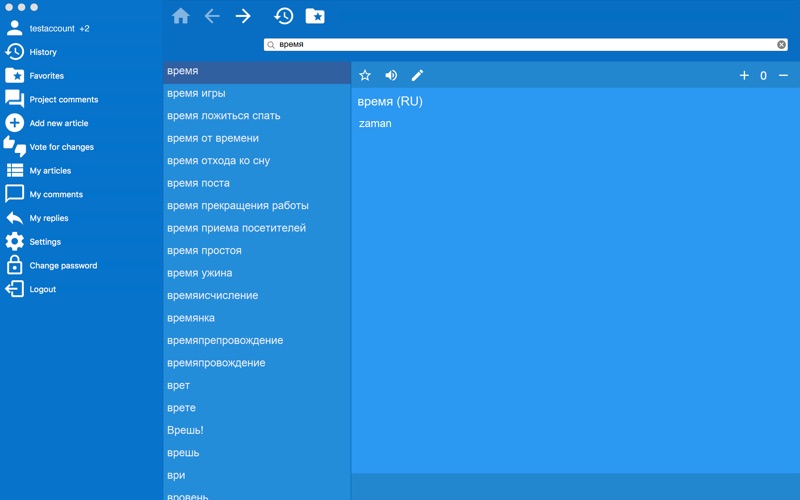Select время ужина entry
Viewport: 800px width, 500px height.
(x=257, y=273)
